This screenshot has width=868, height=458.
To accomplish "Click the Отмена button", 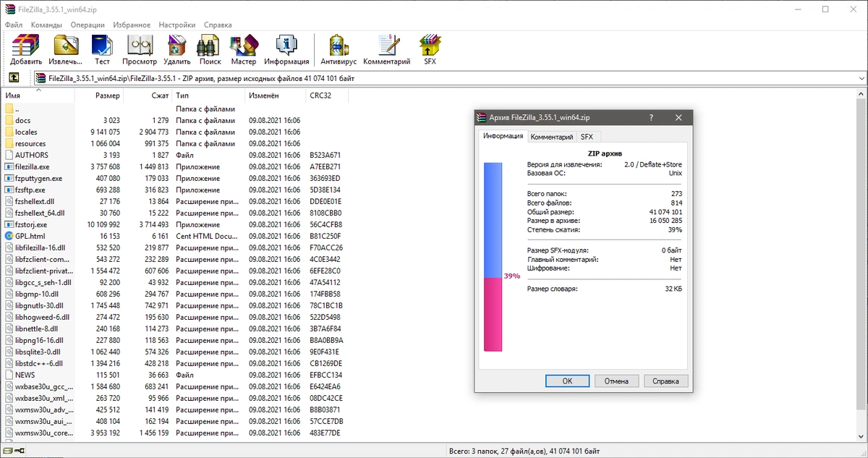I will click(x=616, y=381).
